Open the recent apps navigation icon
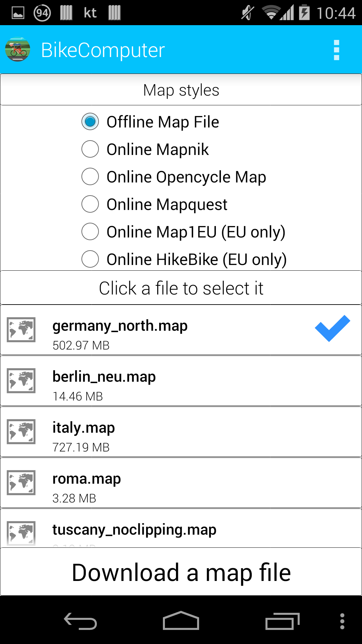362x644 pixels. coord(282,621)
